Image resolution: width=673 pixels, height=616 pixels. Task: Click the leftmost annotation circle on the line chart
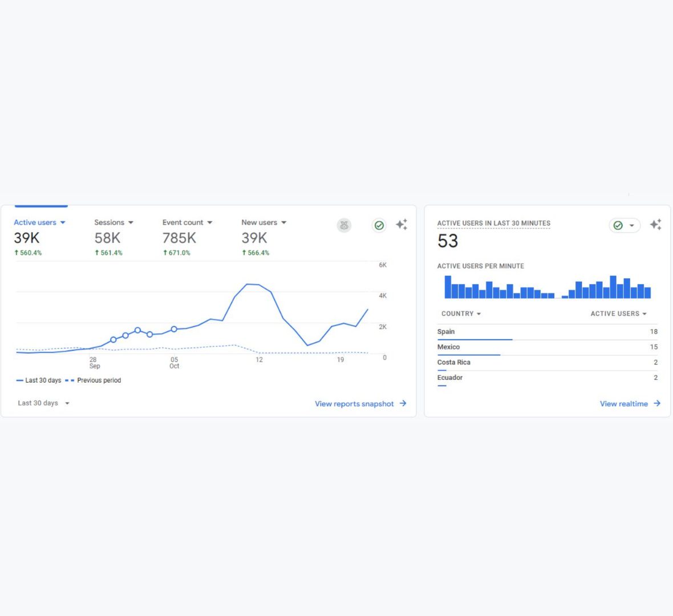point(113,340)
